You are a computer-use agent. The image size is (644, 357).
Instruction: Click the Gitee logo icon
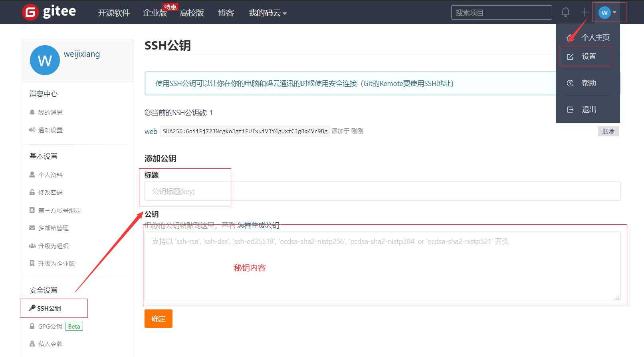(x=30, y=12)
